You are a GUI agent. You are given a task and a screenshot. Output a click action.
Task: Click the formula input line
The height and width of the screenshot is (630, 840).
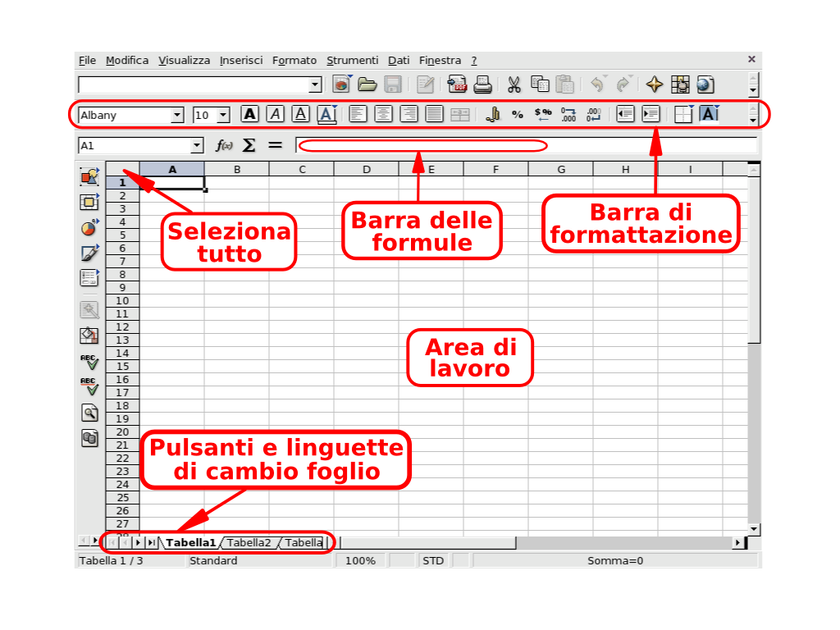pos(525,146)
